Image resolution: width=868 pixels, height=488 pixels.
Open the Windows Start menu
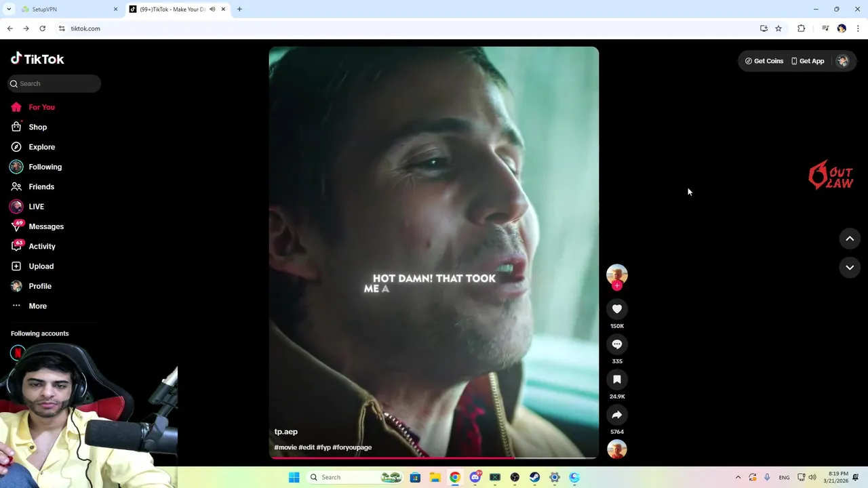point(294,477)
